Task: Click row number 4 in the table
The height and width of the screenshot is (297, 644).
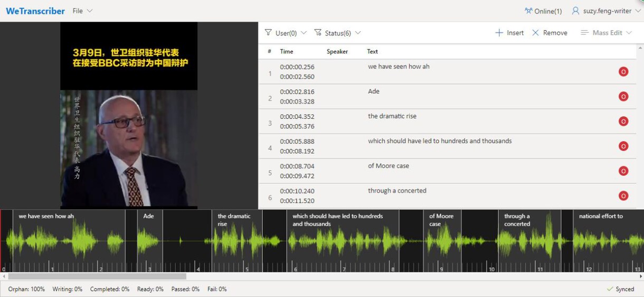Action: pyautogui.click(x=270, y=147)
